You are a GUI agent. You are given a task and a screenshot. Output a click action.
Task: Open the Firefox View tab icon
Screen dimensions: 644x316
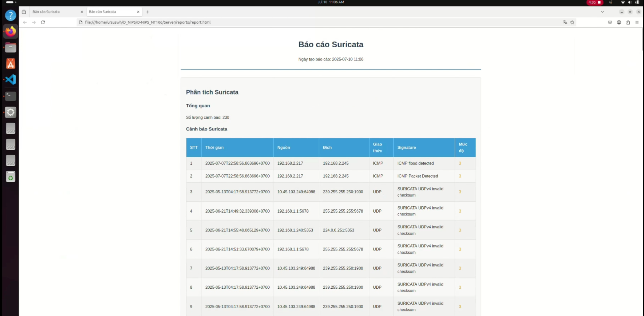tap(24, 12)
